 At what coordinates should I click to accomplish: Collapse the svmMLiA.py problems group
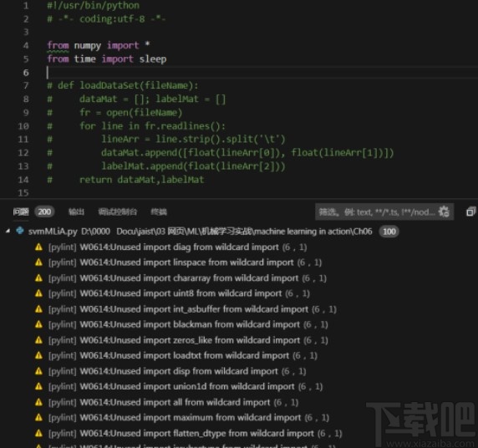[x=8, y=231]
